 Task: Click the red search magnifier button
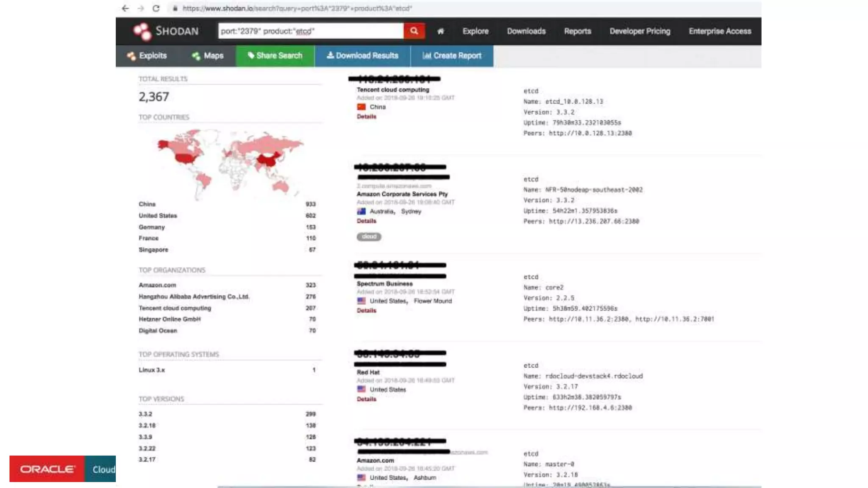pos(414,31)
